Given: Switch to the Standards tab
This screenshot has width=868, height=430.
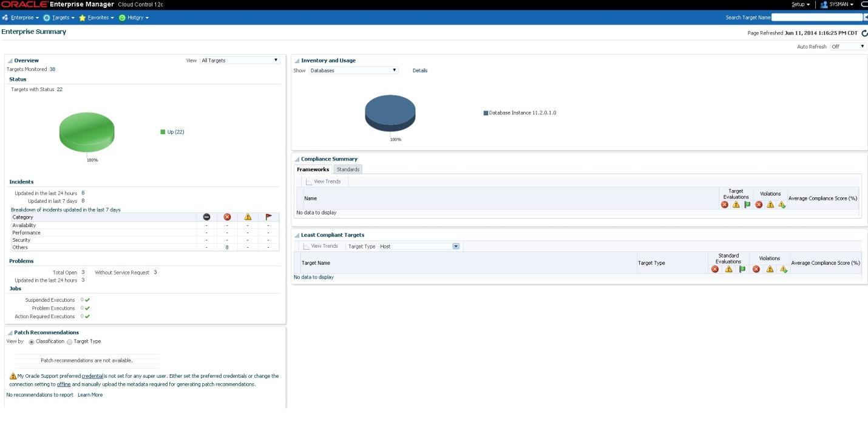Looking at the screenshot, I should pos(348,169).
